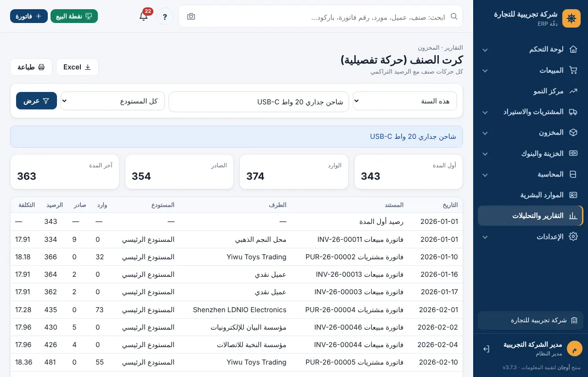Viewport: 588px width, 377px height.
Task: Click the company logo icon in sidebar
Action: [571, 18]
